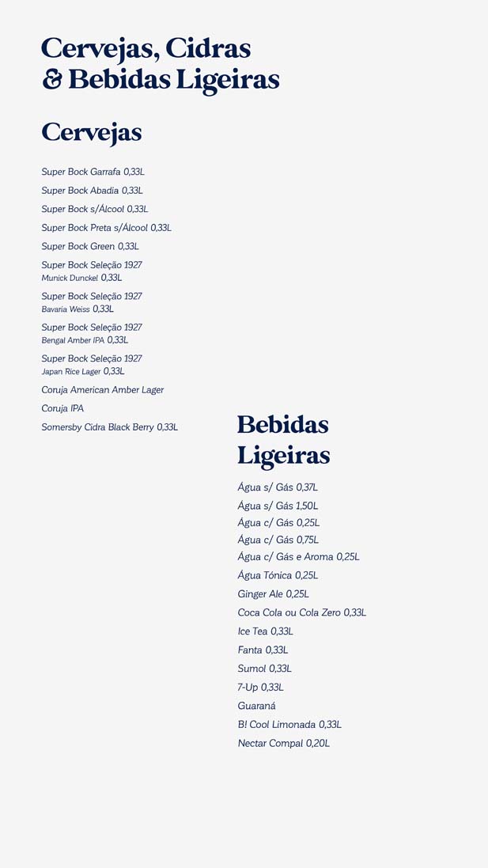Select Água s/ Gás 1,50L
Viewport: 488px width, 868px height.
pyautogui.click(x=278, y=506)
